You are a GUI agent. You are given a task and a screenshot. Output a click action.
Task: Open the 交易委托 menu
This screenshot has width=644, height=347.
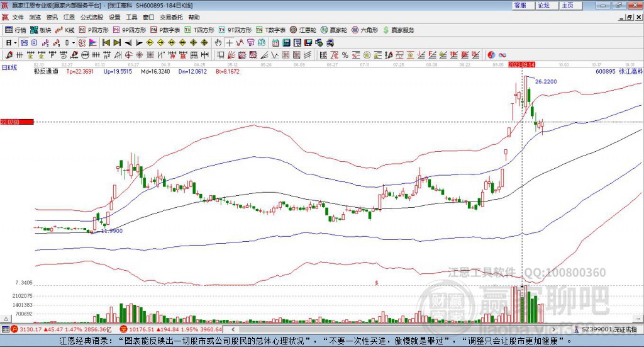(x=171, y=17)
